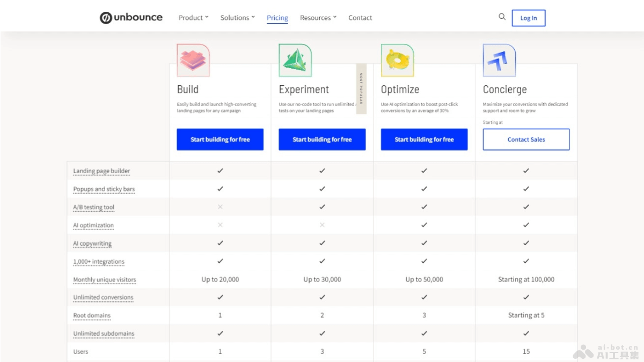
Task: Select the Unlimited conversions checkmark under Optimize
Action: point(424,297)
